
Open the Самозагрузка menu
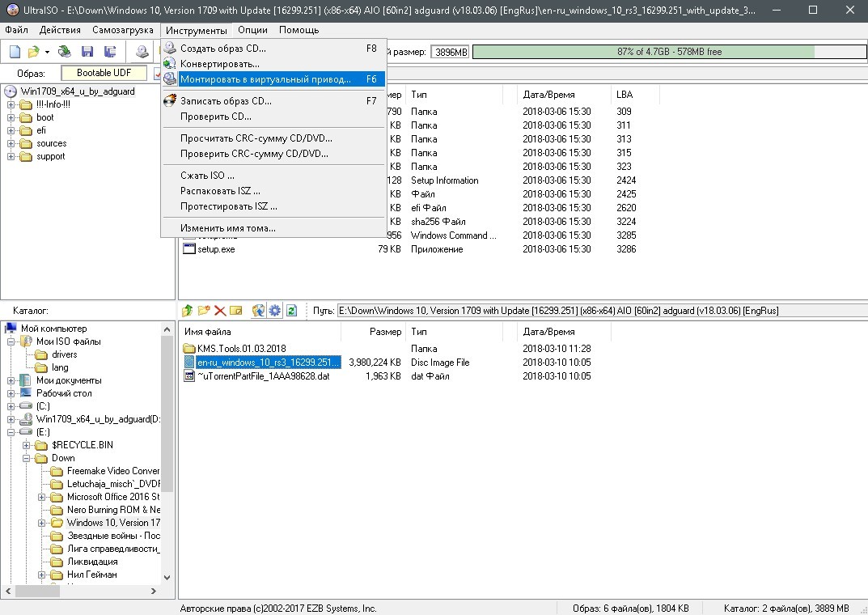tap(123, 30)
